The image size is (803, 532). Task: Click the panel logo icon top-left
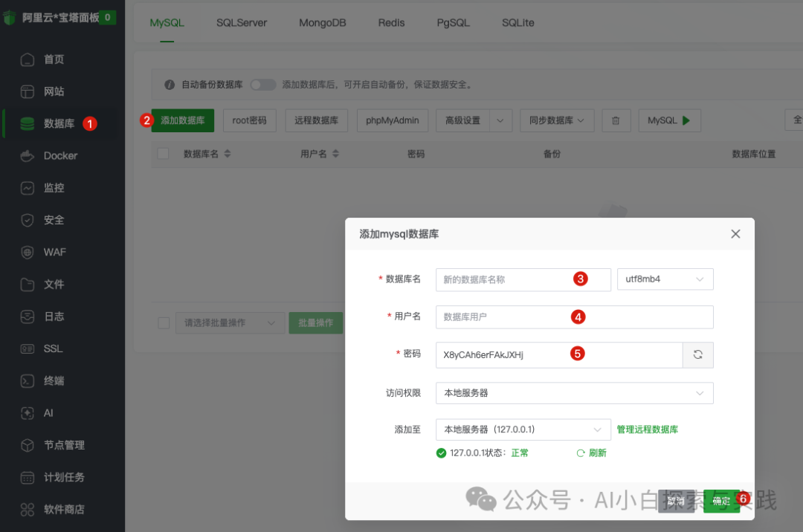pos(9,18)
